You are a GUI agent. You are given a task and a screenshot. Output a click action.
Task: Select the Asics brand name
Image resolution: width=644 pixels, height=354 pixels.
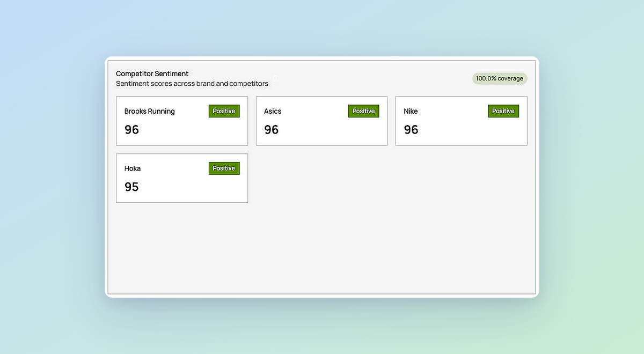click(x=273, y=112)
